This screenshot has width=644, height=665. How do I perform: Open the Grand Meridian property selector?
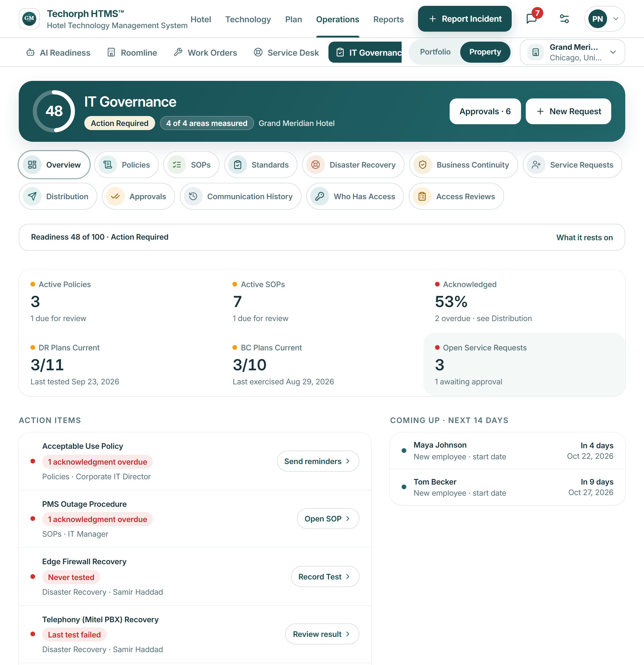coord(572,52)
